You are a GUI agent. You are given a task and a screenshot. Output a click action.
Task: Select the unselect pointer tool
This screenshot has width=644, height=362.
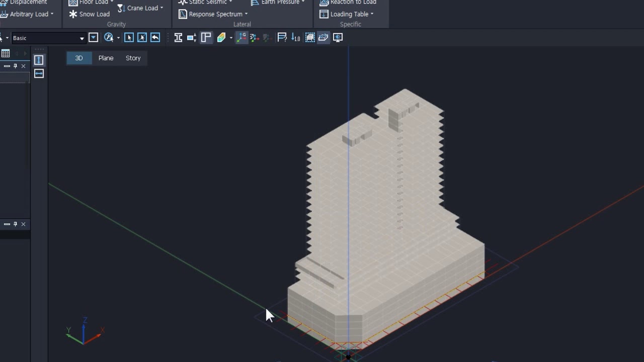pyautogui.click(x=142, y=38)
